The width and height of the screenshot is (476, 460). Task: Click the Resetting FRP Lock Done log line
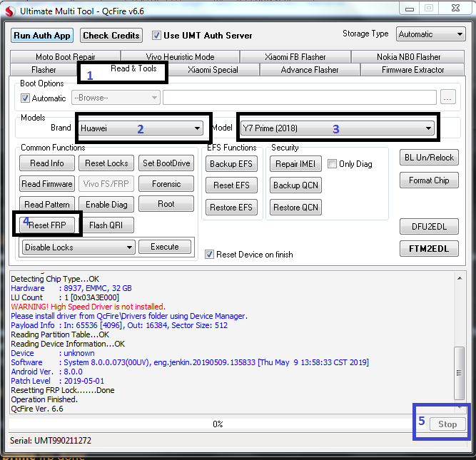(63, 390)
